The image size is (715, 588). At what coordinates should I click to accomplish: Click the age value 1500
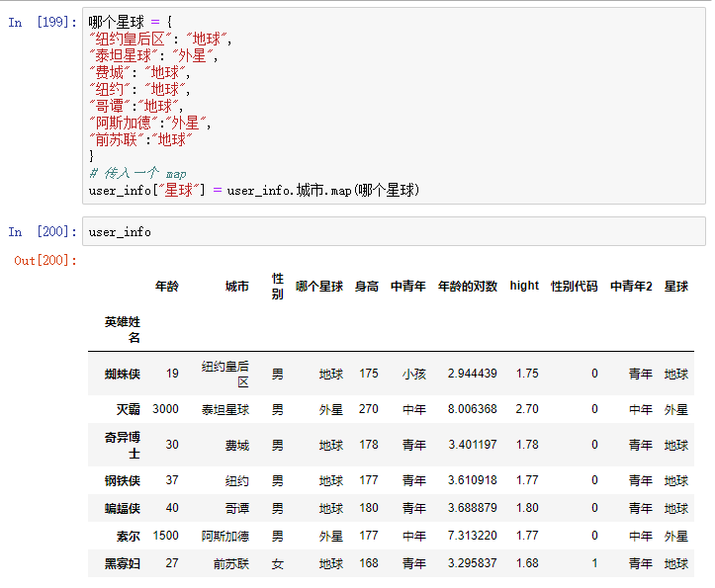(x=165, y=536)
